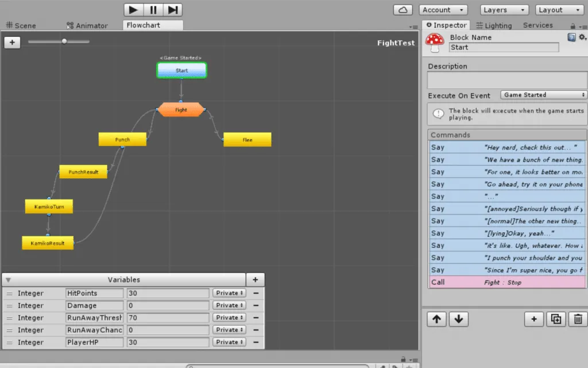The width and height of the screenshot is (588, 368).
Task: Open the Layout dropdown menu
Action: (x=558, y=9)
